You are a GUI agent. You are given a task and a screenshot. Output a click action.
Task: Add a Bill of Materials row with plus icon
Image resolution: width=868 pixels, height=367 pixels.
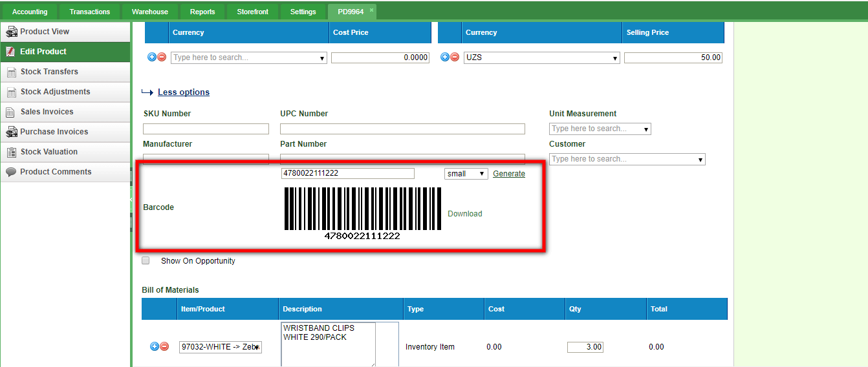point(155,347)
